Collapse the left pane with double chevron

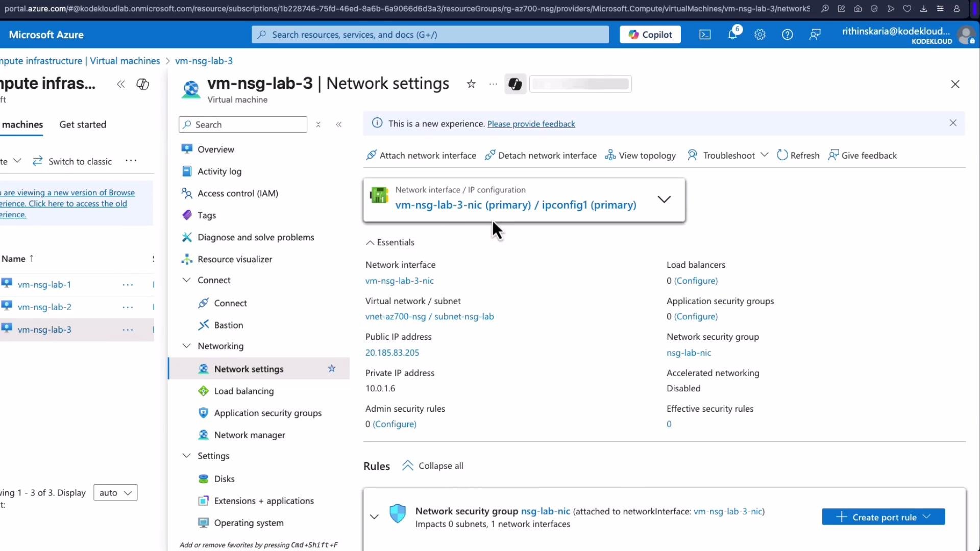point(121,84)
